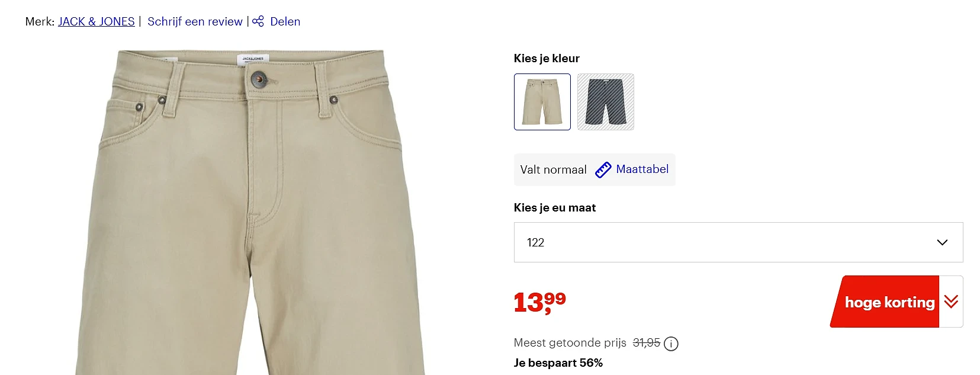
Task: Open the info icon next to 31,95
Action: pos(671,344)
